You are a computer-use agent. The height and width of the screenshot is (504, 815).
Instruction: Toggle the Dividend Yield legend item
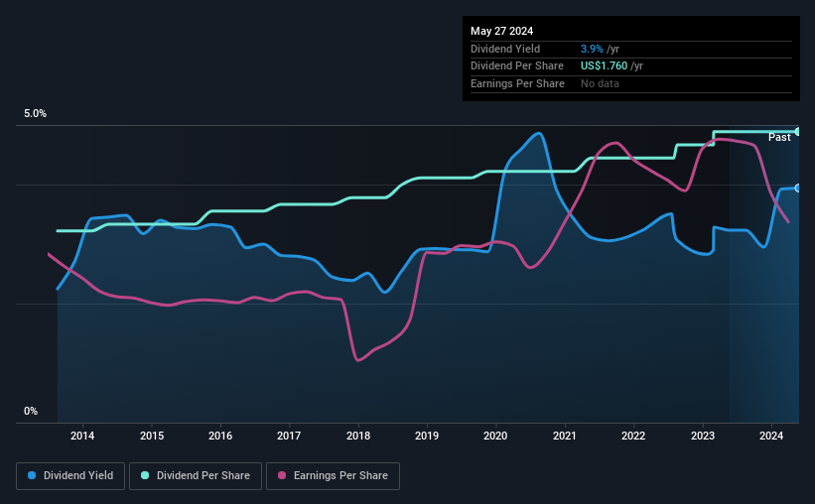click(x=69, y=476)
